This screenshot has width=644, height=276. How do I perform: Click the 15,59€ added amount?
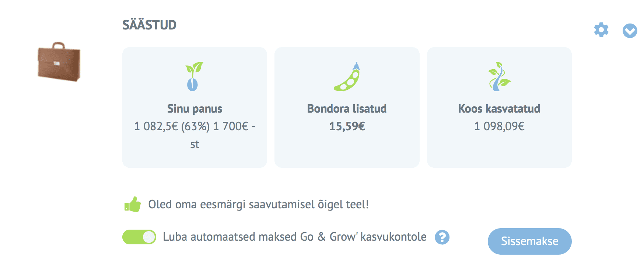(347, 127)
